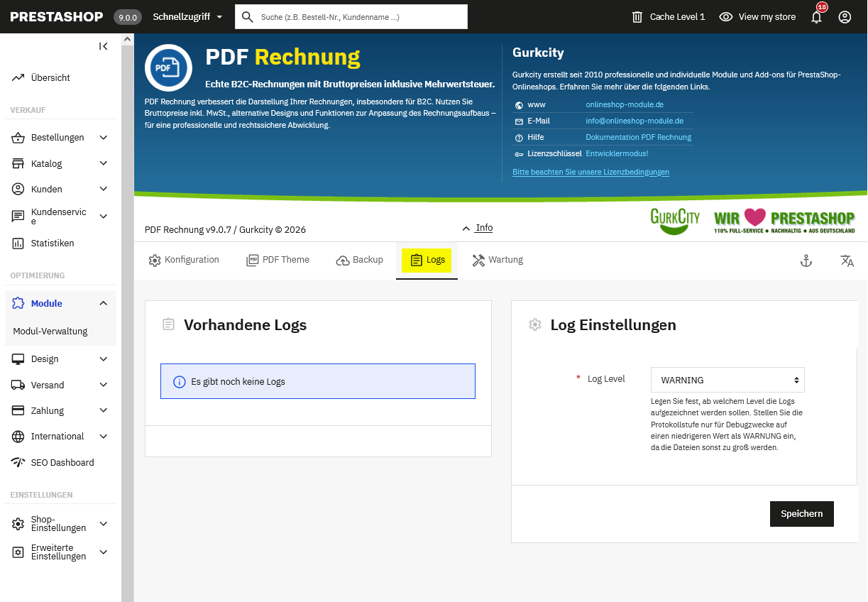
Task: Click the Wir lieben PrestaShop banner
Action: [784, 220]
